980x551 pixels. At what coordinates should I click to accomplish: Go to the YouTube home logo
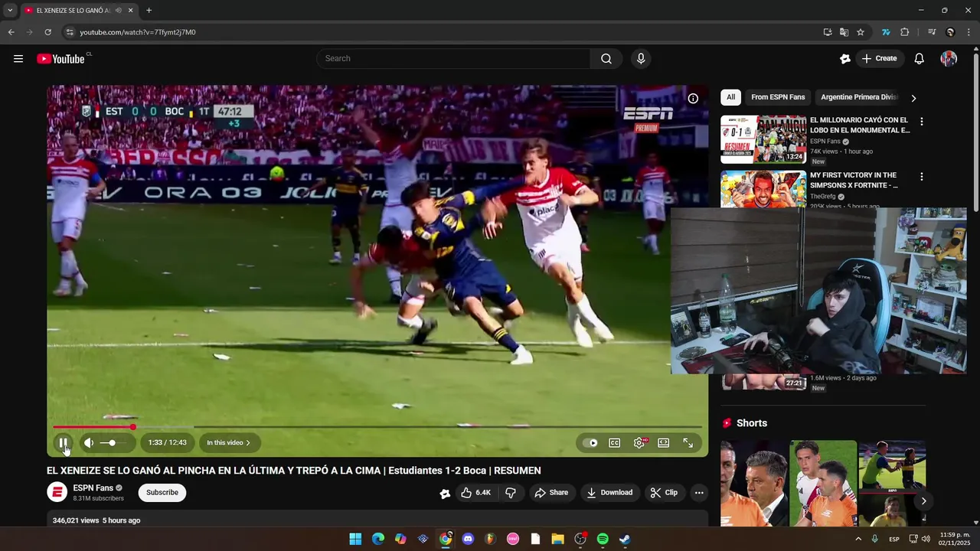click(60, 59)
